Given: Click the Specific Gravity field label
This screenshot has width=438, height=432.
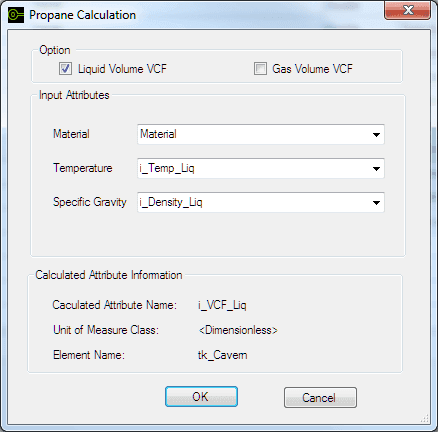Looking at the screenshot, I should click(90, 202).
